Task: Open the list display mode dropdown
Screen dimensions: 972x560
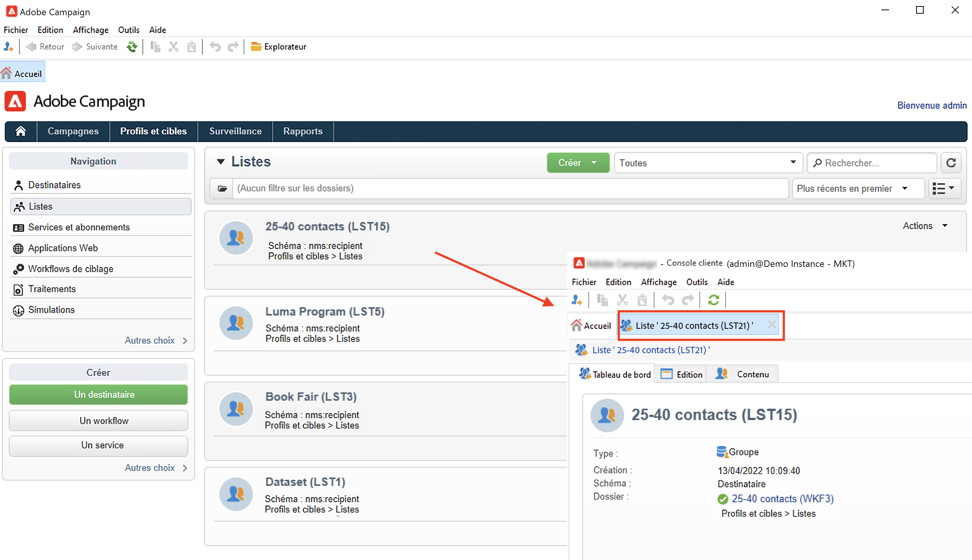Action: [944, 189]
